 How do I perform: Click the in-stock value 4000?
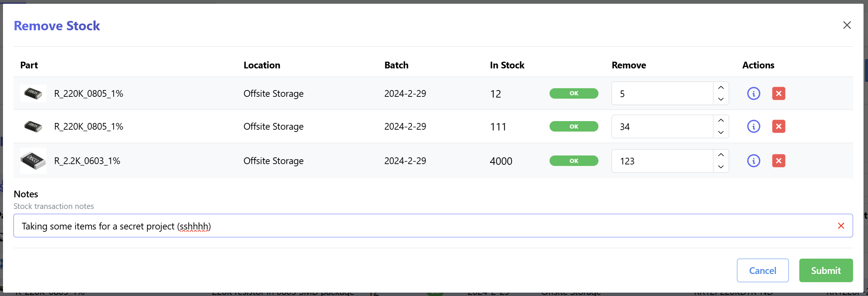click(x=501, y=161)
